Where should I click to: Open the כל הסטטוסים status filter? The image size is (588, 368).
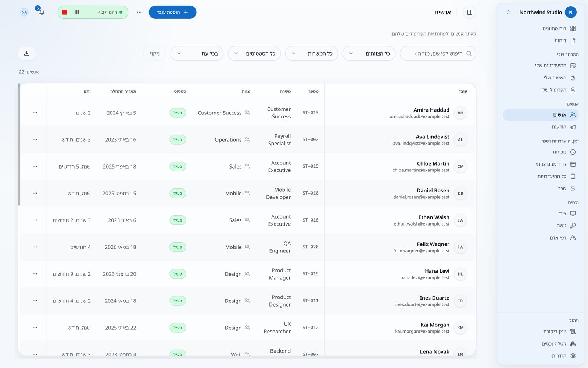click(254, 53)
